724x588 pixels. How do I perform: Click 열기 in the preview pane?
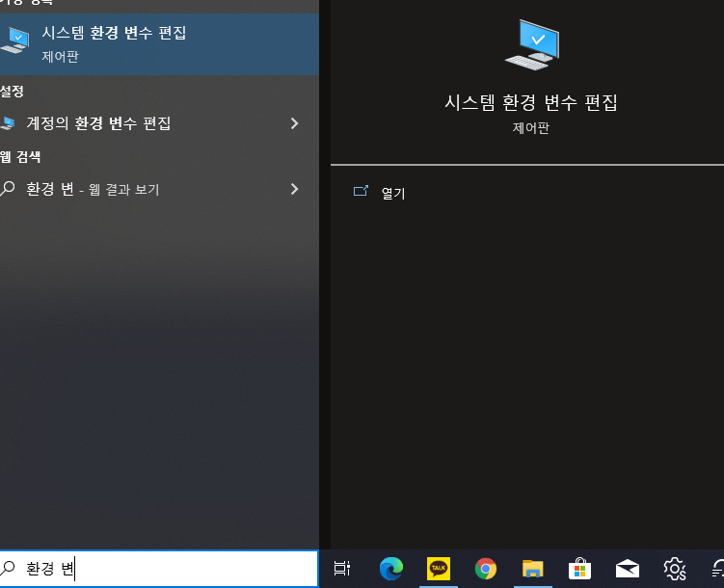pos(393,193)
